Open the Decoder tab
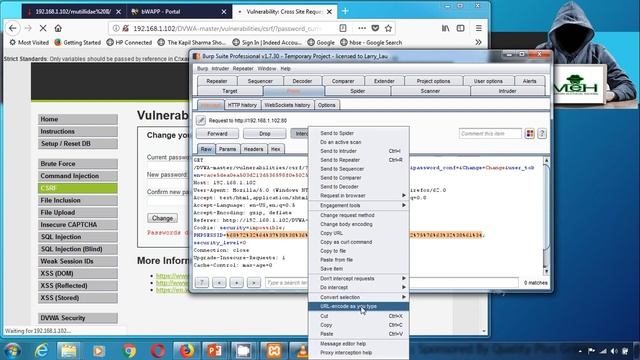The height and width of the screenshot is (360, 640). tap(302, 81)
